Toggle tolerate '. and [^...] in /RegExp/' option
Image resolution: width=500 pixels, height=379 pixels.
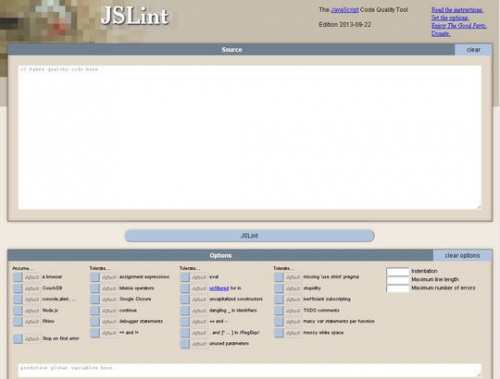click(x=185, y=333)
